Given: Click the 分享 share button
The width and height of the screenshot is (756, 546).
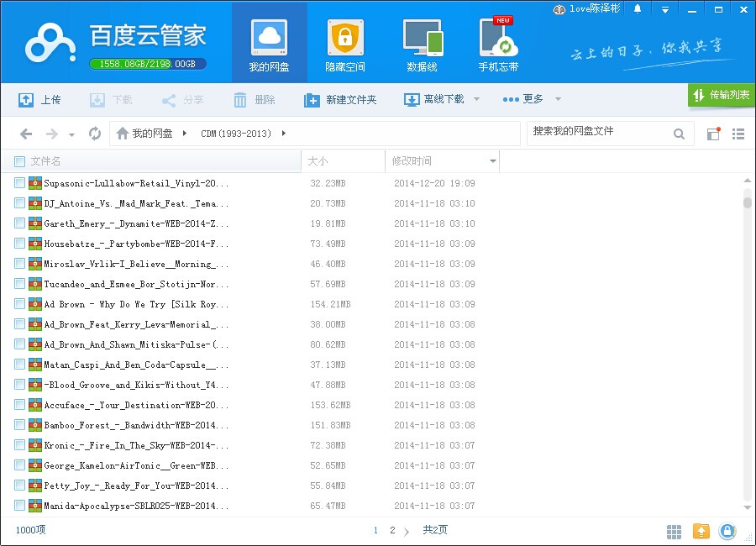Looking at the screenshot, I should click(x=182, y=100).
